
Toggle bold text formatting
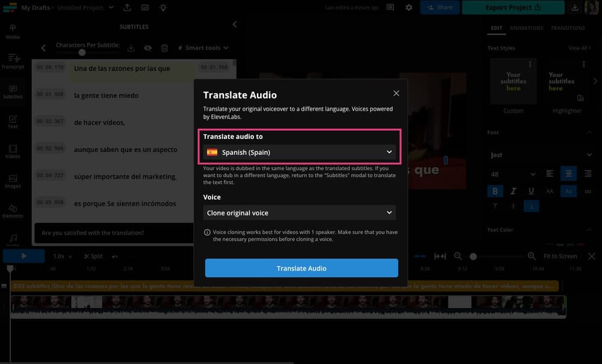(x=495, y=191)
